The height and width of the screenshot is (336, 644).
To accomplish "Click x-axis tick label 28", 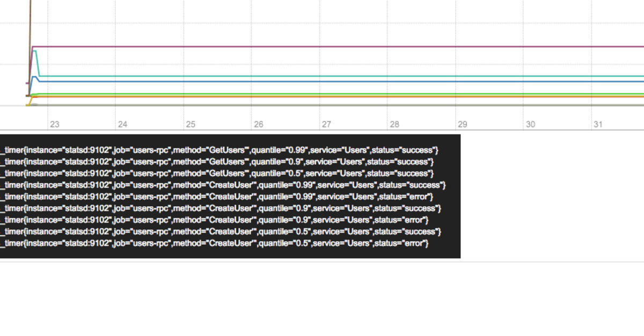I will click(x=394, y=124).
